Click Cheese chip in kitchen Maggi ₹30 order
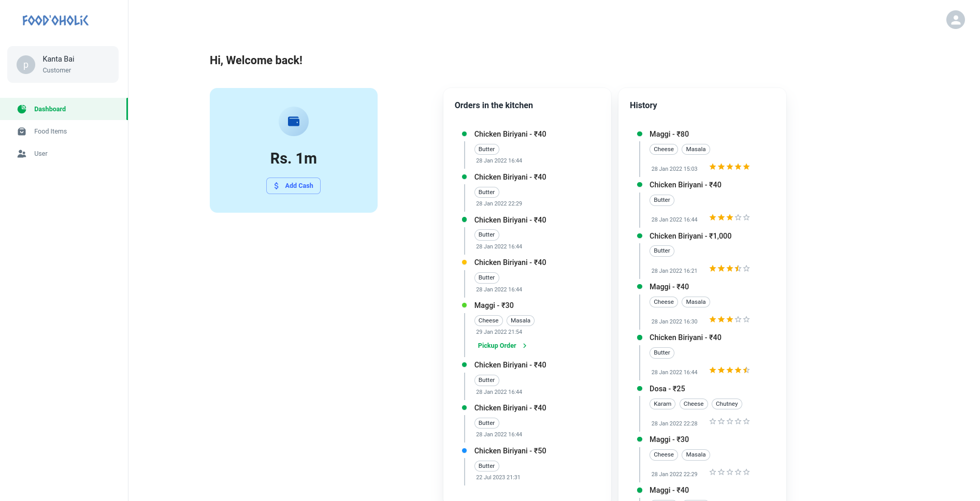980x501 pixels. click(488, 321)
